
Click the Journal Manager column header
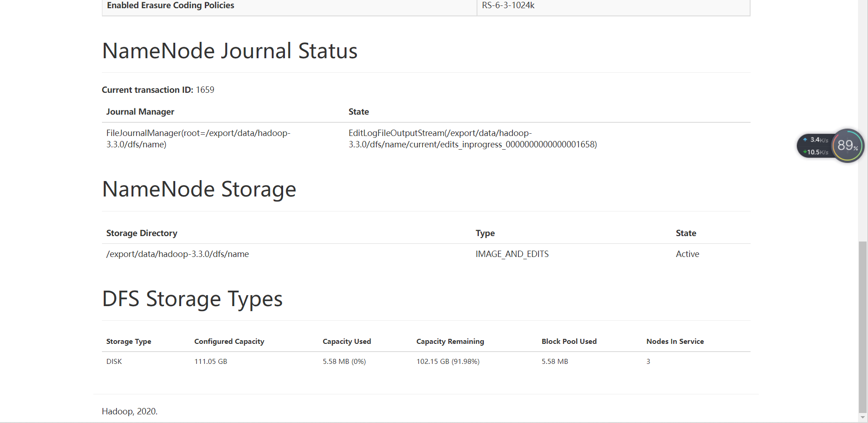coord(140,112)
